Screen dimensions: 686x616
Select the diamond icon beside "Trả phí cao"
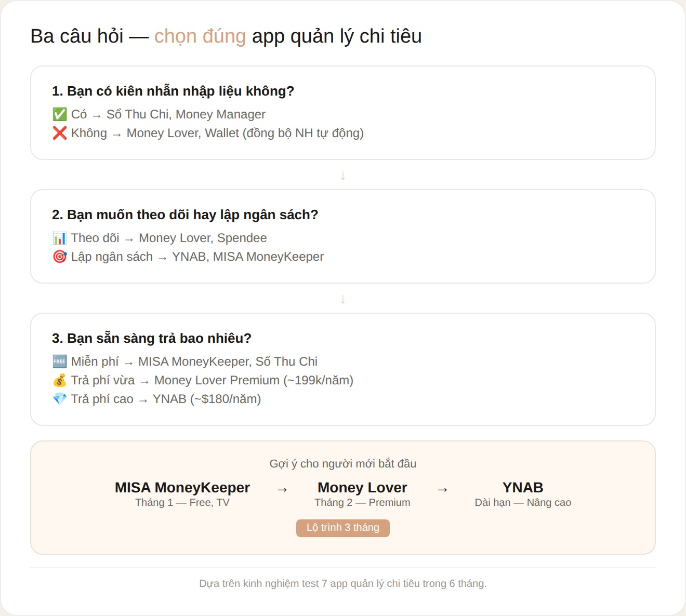(x=60, y=399)
